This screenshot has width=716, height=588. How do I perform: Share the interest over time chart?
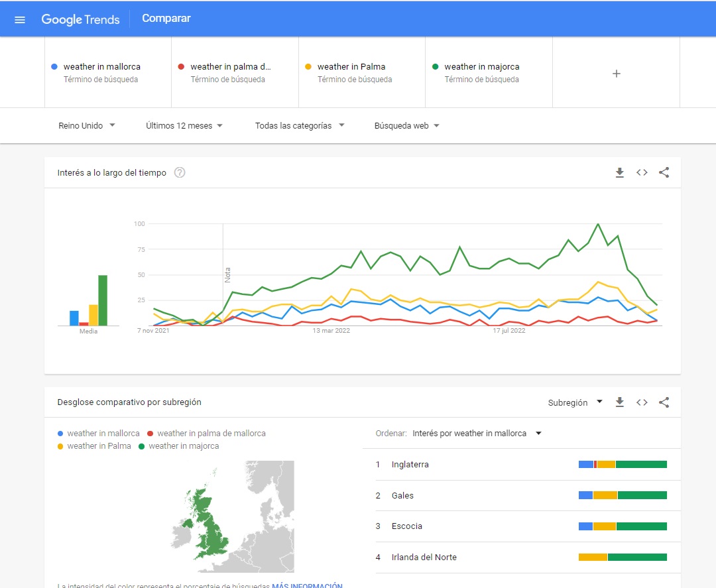click(664, 172)
